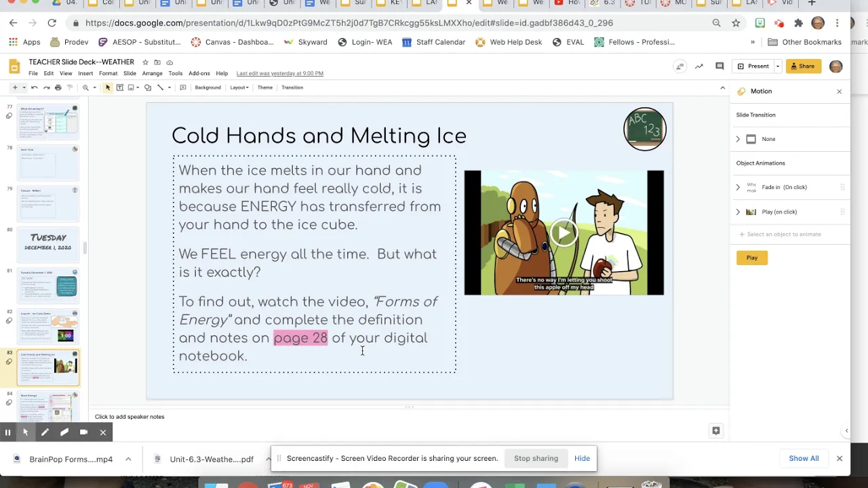Screen dimensions: 868x488
Task: Open the Format menu
Action: 108,73
